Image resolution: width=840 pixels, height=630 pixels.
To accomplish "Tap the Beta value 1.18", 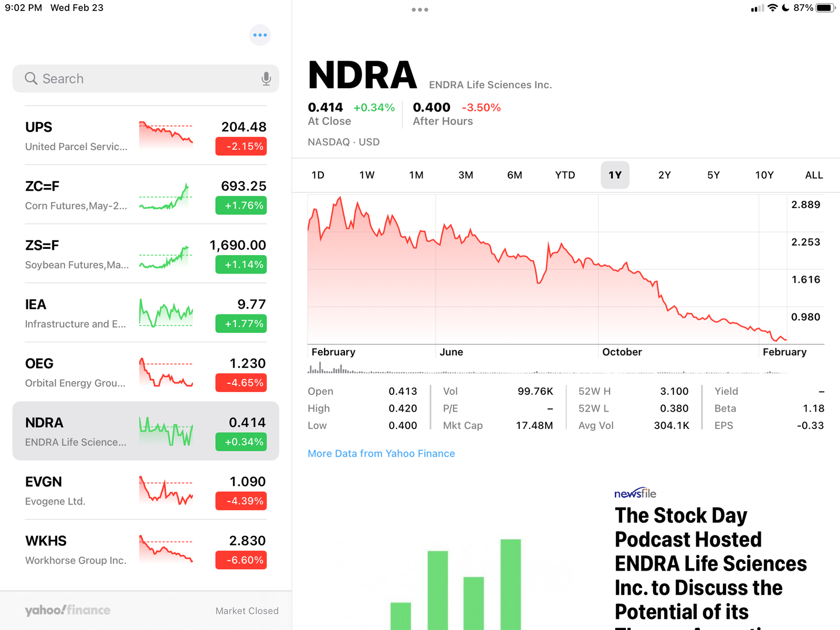I will tap(814, 408).
